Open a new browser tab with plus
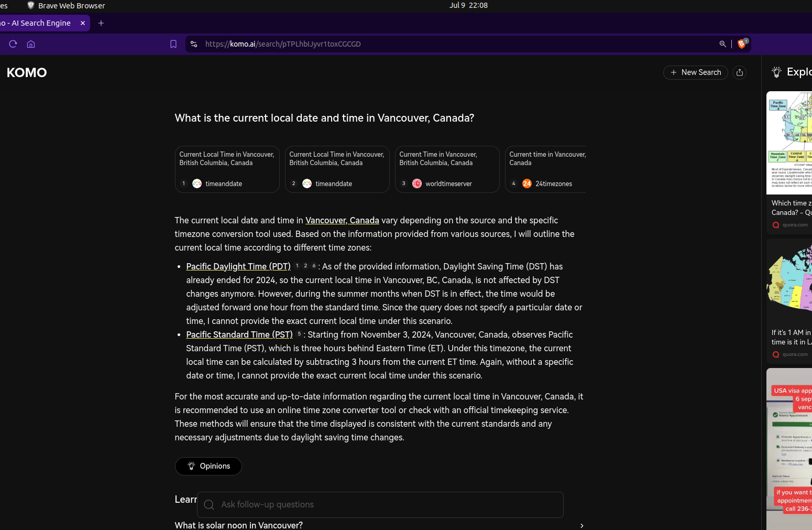 point(101,23)
